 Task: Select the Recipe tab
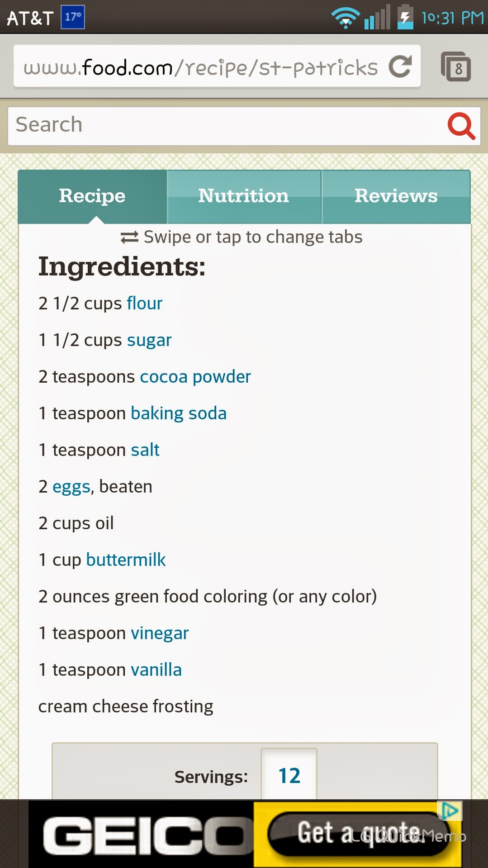point(92,196)
